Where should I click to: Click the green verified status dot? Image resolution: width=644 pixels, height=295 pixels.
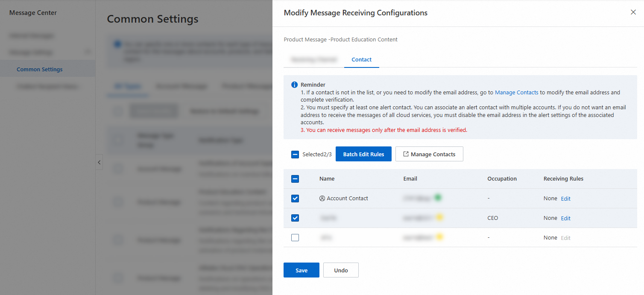[438, 198]
